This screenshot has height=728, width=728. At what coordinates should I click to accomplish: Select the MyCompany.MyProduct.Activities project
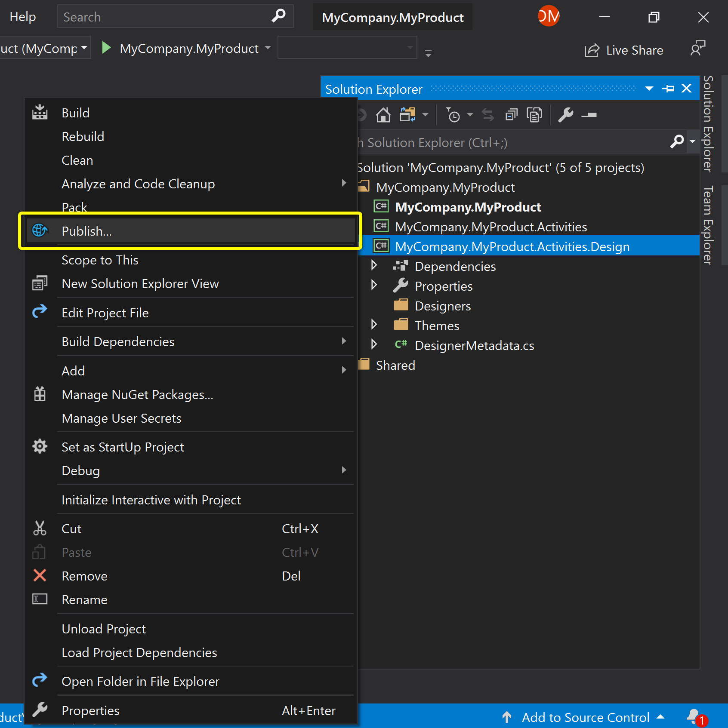pyautogui.click(x=491, y=227)
